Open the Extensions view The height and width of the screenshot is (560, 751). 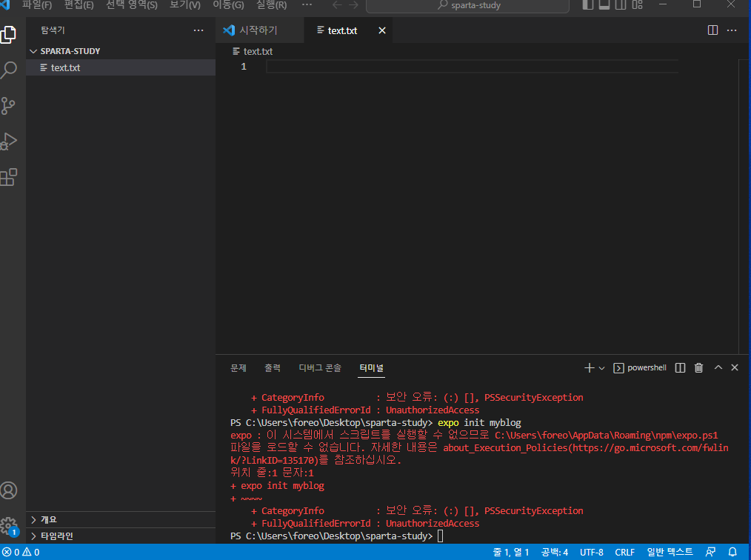coord(9,177)
